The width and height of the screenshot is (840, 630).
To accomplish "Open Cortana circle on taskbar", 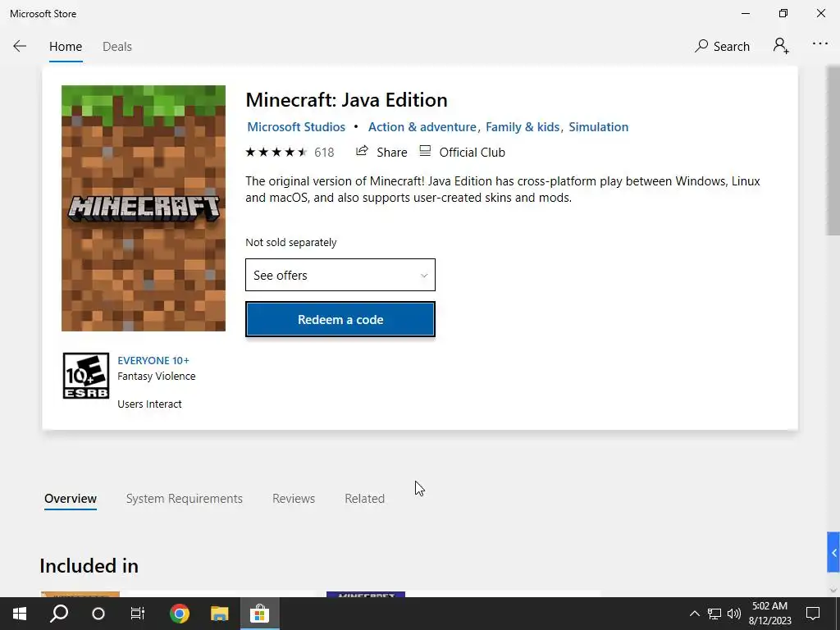I will 98,614.
